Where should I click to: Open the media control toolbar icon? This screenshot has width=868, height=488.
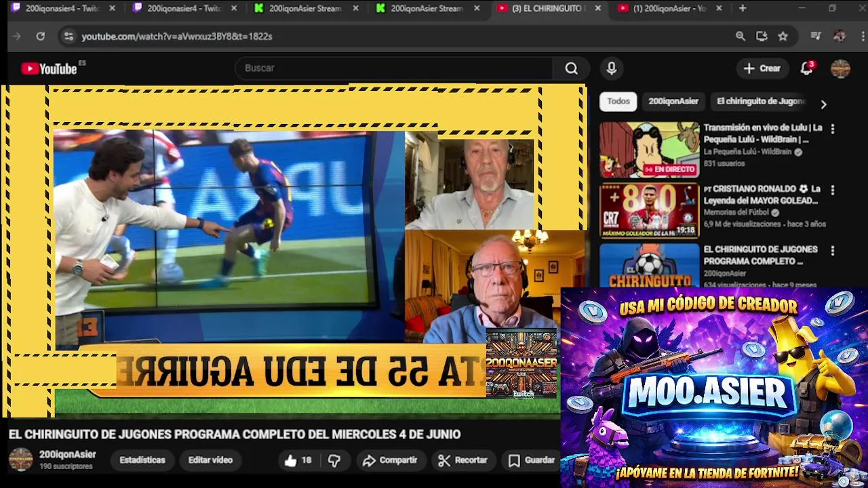[816, 37]
